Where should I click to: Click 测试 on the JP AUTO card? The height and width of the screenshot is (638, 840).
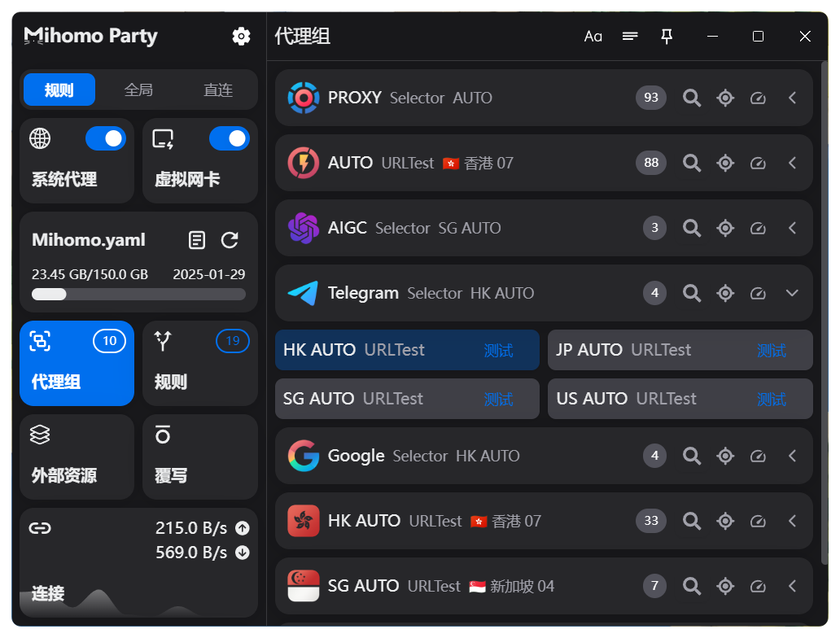tap(771, 351)
